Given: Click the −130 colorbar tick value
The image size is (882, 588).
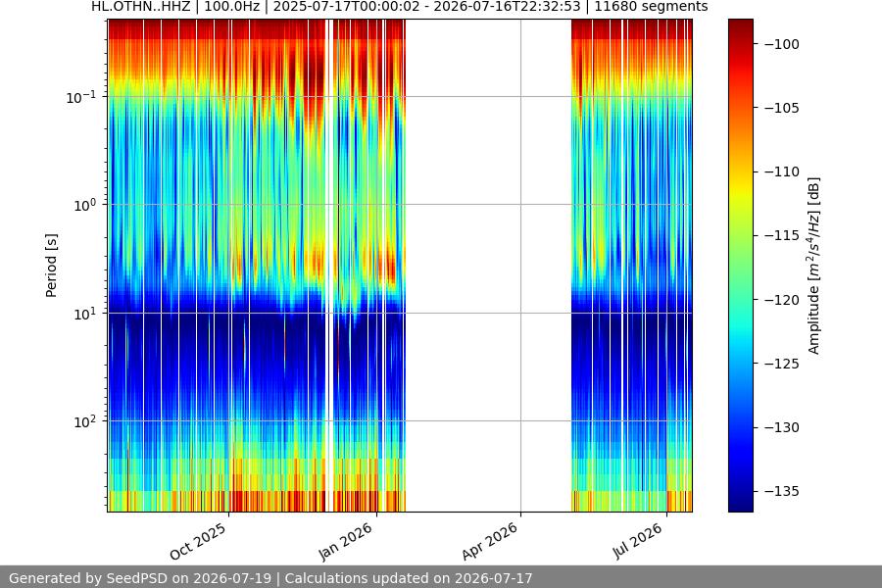Looking at the screenshot, I should [x=781, y=427].
